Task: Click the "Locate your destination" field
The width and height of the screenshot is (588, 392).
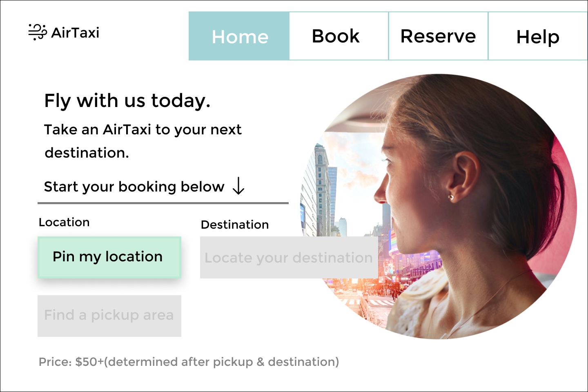Action: pos(289,258)
